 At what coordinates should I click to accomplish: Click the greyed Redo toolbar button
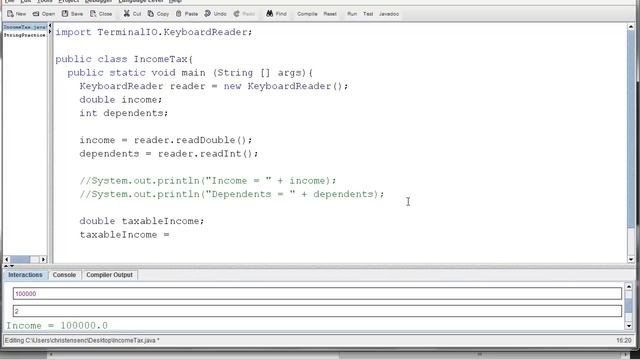(244, 14)
